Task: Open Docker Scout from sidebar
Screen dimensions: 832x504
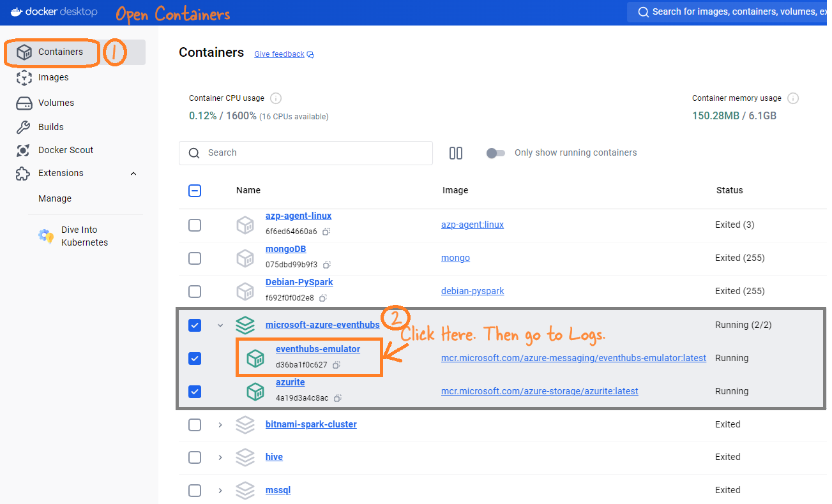Action: coord(65,150)
